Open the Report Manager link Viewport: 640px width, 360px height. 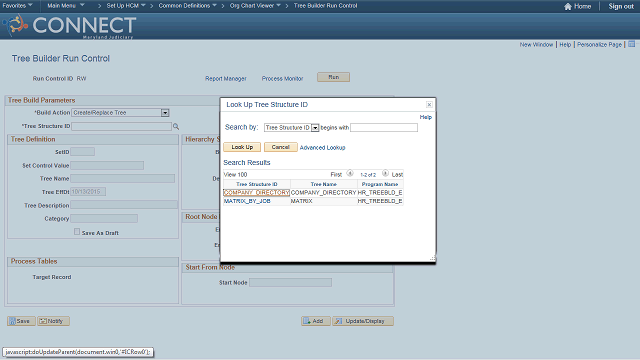pos(226,79)
